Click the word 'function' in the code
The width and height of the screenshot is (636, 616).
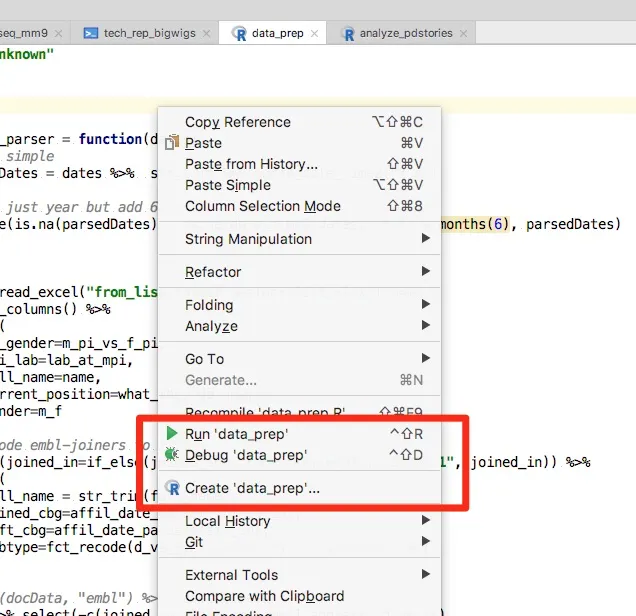click(x=110, y=139)
